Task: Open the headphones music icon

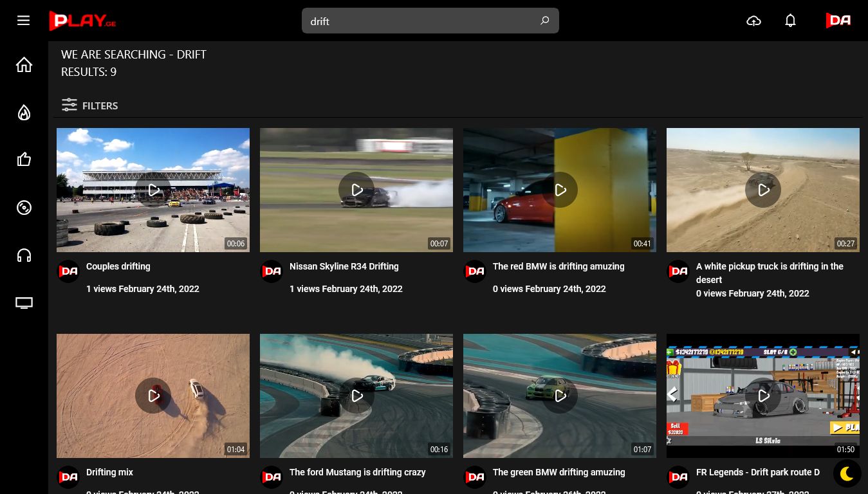Action: (24, 255)
